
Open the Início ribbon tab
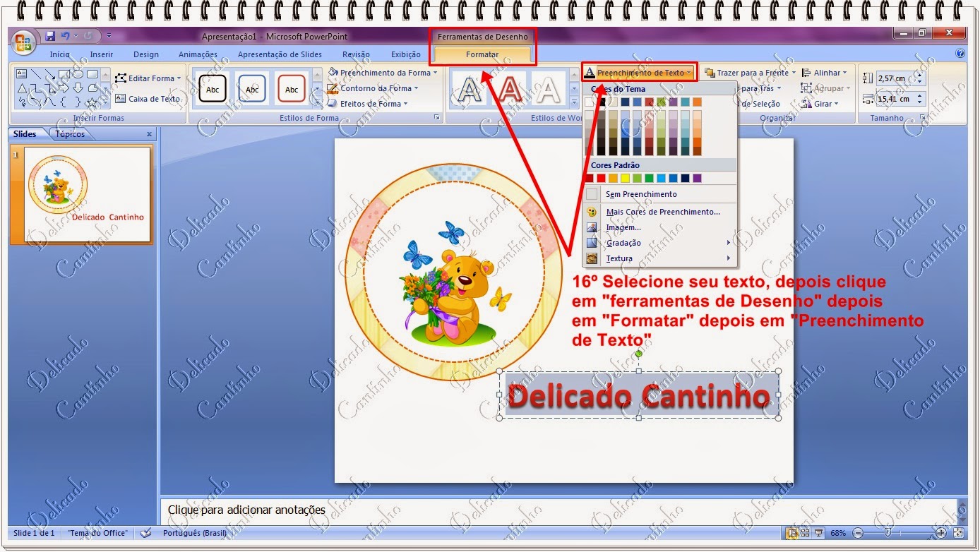[x=60, y=54]
